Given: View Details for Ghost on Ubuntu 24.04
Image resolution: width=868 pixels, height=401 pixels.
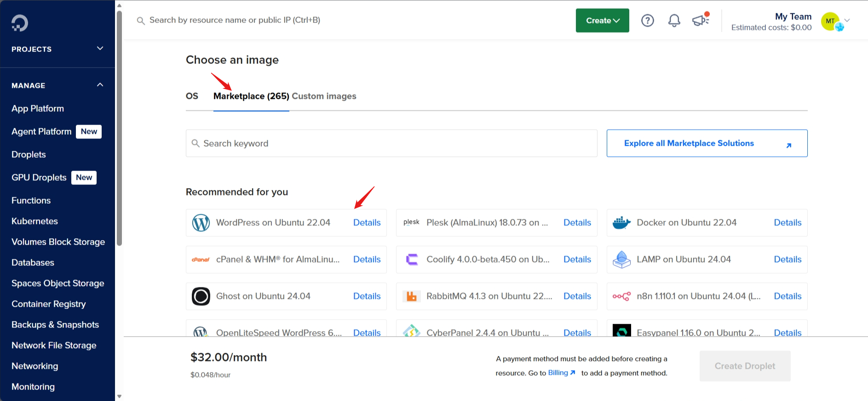Looking at the screenshot, I should click(x=367, y=296).
